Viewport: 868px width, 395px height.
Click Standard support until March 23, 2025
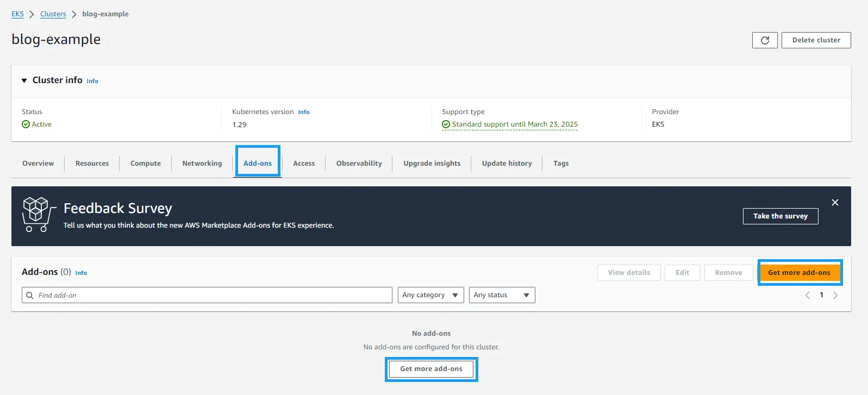click(x=515, y=124)
